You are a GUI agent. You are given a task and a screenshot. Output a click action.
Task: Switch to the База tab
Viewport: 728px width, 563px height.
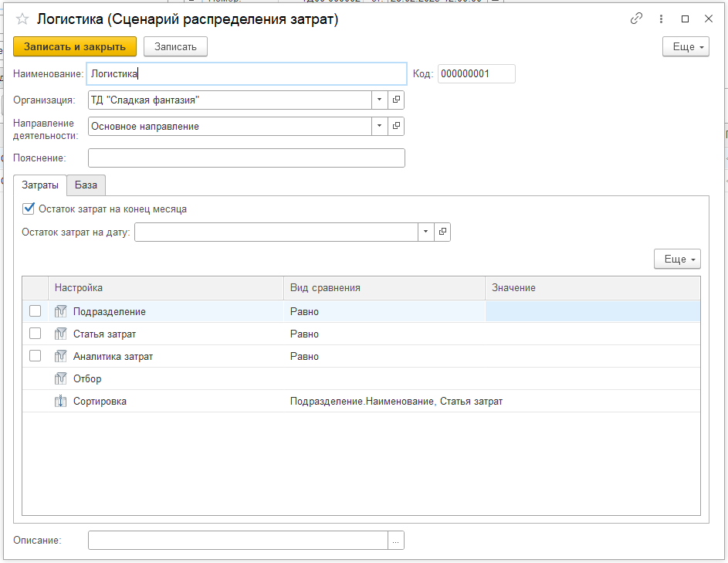[86, 185]
